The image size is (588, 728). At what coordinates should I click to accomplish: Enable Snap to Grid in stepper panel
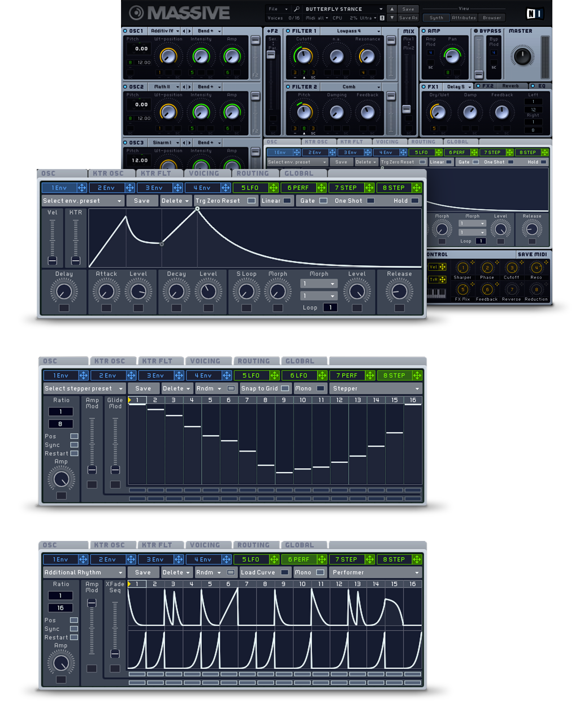(x=285, y=388)
